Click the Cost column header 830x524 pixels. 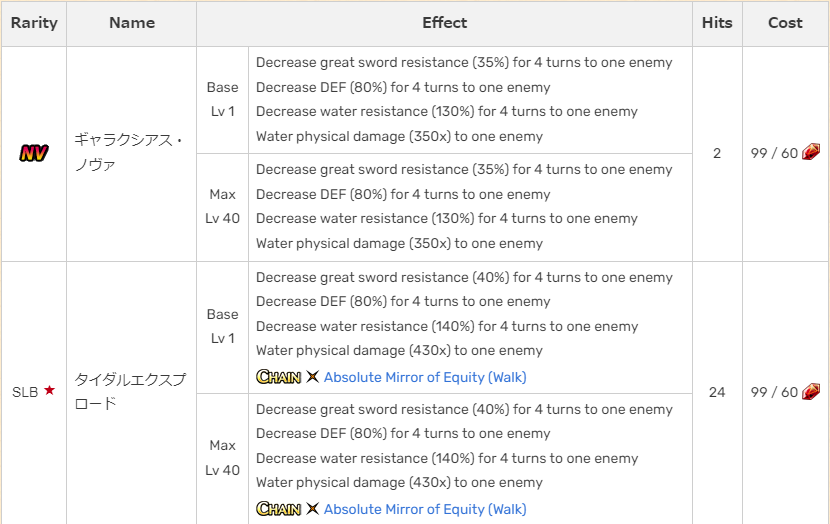coord(785,23)
